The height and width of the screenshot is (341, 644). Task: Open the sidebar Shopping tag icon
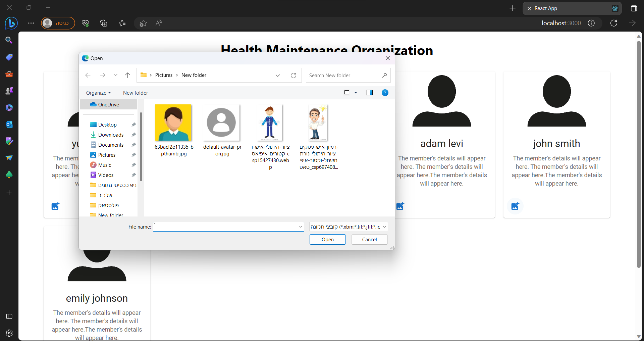(9, 57)
